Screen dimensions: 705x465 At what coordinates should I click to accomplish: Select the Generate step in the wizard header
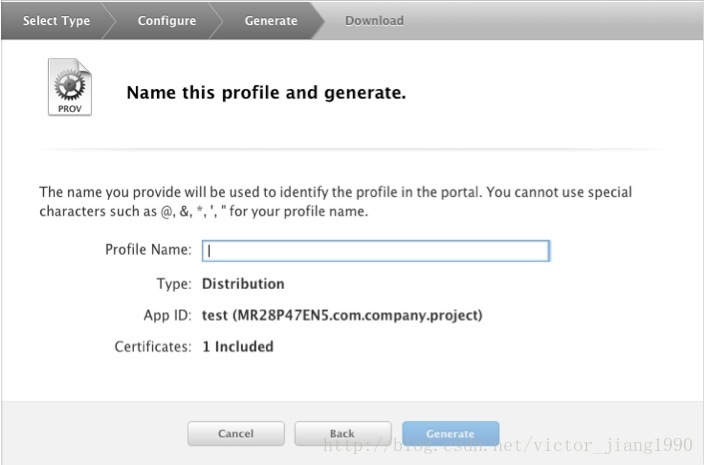click(x=271, y=21)
